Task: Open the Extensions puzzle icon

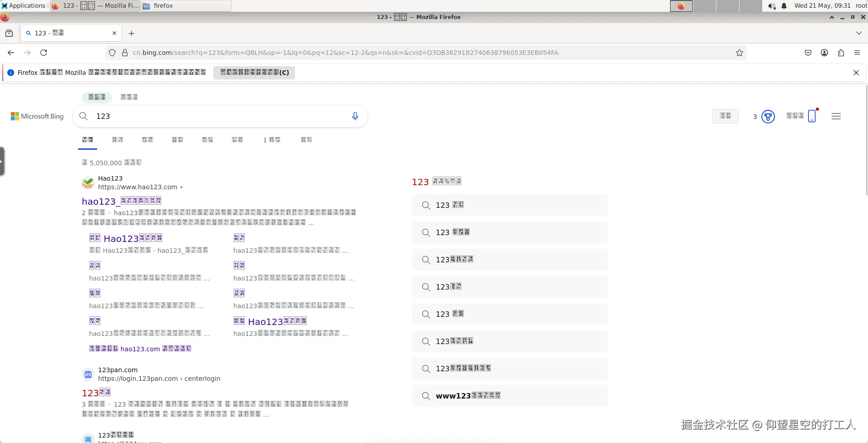Action: pos(841,53)
